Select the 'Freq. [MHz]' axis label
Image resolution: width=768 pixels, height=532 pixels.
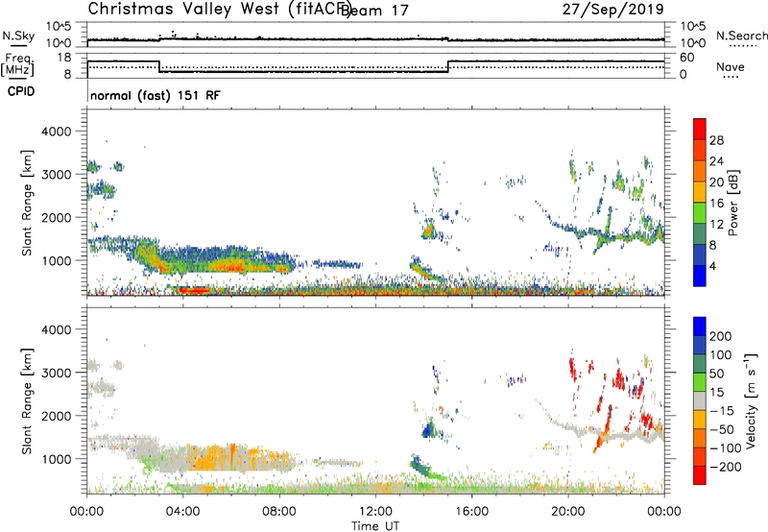[17, 65]
